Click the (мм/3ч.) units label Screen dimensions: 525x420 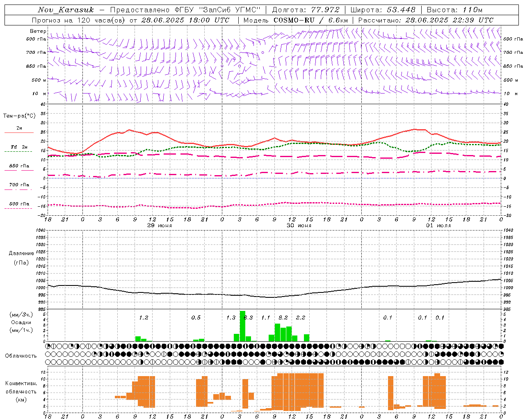click(21, 315)
